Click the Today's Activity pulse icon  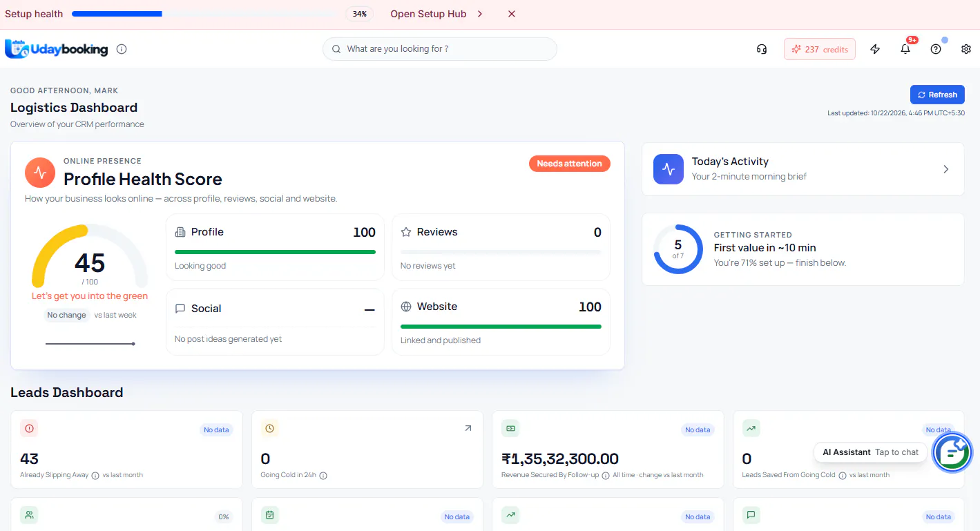click(x=669, y=169)
